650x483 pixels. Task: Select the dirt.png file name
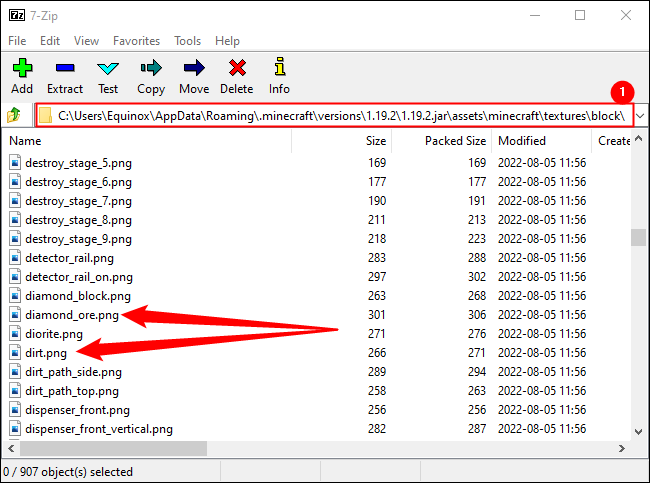pyautogui.click(x=46, y=353)
